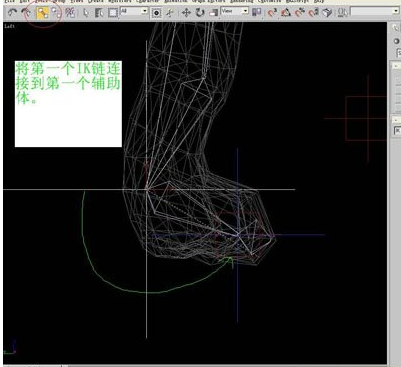Screen dimensions: 401x367
Task: Pick the Select Object arrow tool
Action: click(86, 13)
